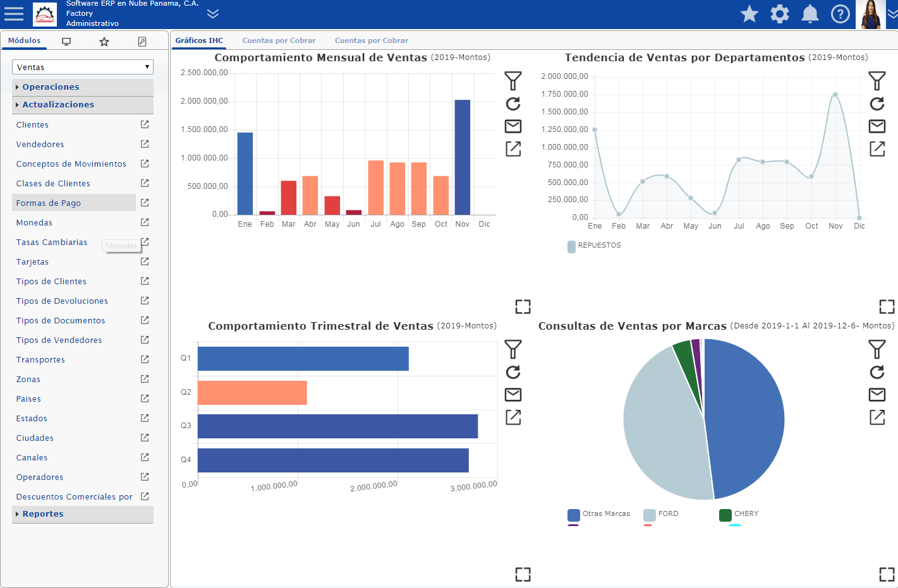The height and width of the screenshot is (588, 898).
Task: Open the settings gear icon
Action: (780, 14)
